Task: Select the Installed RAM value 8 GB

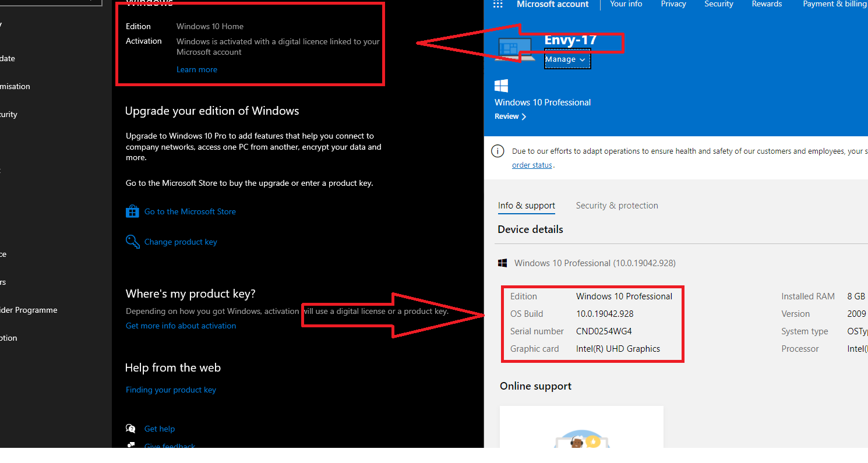Action: pos(856,296)
